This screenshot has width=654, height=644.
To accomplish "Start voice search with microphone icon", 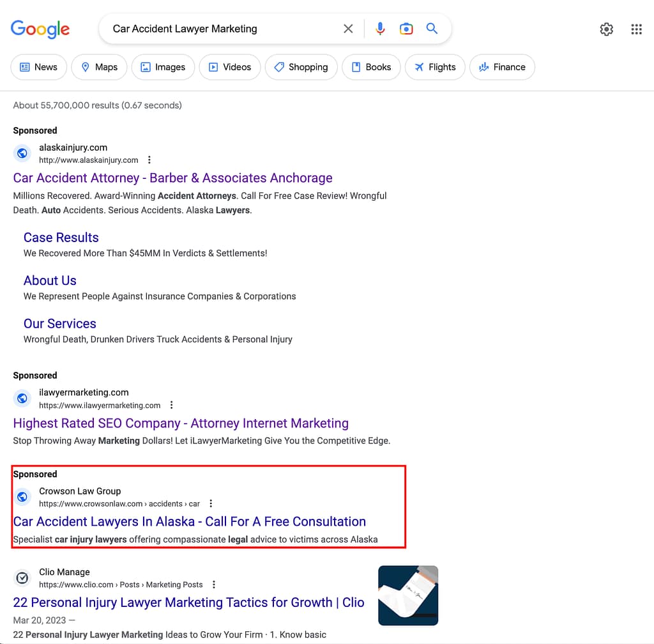I will [x=380, y=29].
